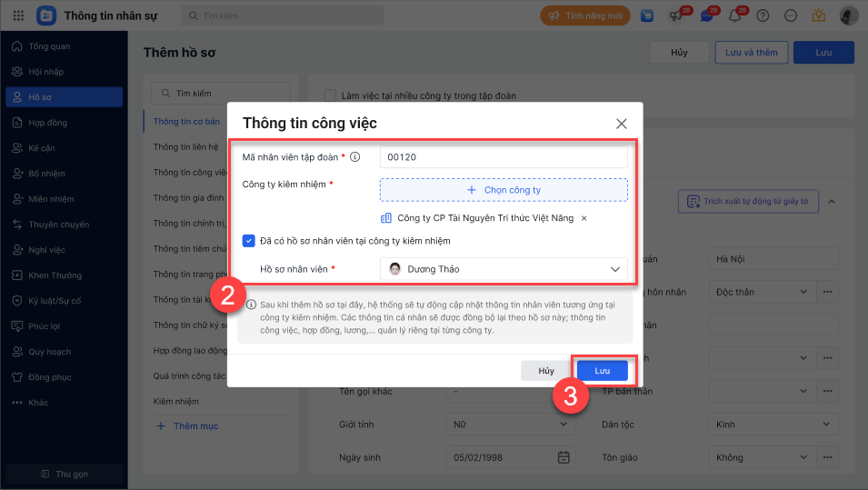Click the Hà Nội field

pos(773,258)
